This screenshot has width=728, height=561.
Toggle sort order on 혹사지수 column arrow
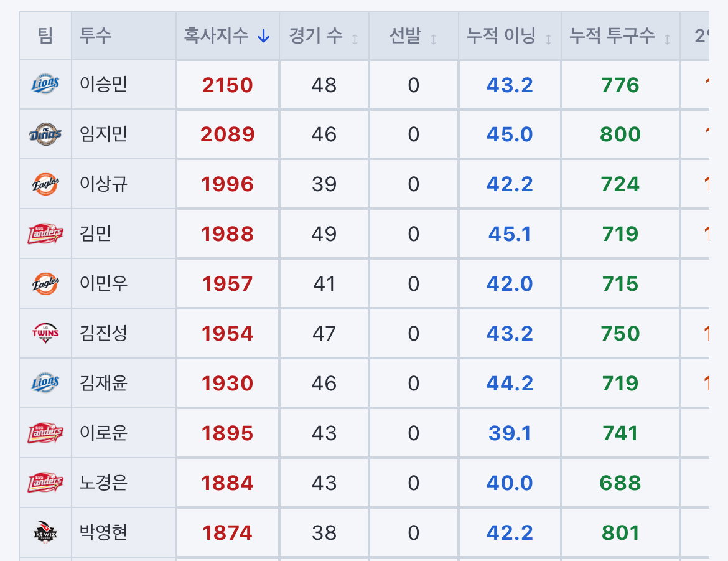264,35
